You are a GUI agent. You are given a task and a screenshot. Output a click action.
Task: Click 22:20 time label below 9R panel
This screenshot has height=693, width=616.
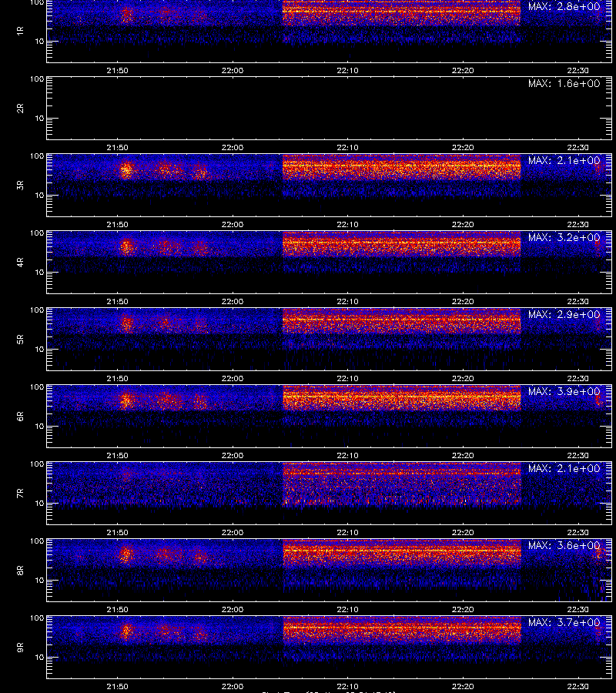click(x=463, y=686)
